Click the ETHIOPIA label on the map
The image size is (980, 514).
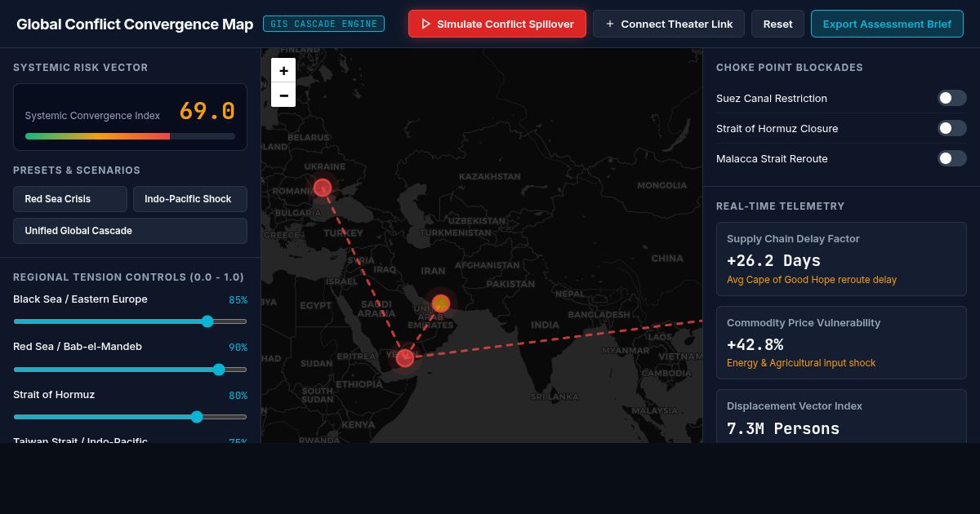pyautogui.click(x=359, y=383)
